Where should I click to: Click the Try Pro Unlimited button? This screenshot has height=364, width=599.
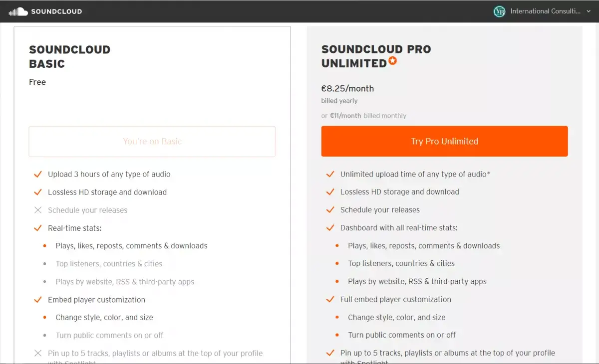(444, 141)
